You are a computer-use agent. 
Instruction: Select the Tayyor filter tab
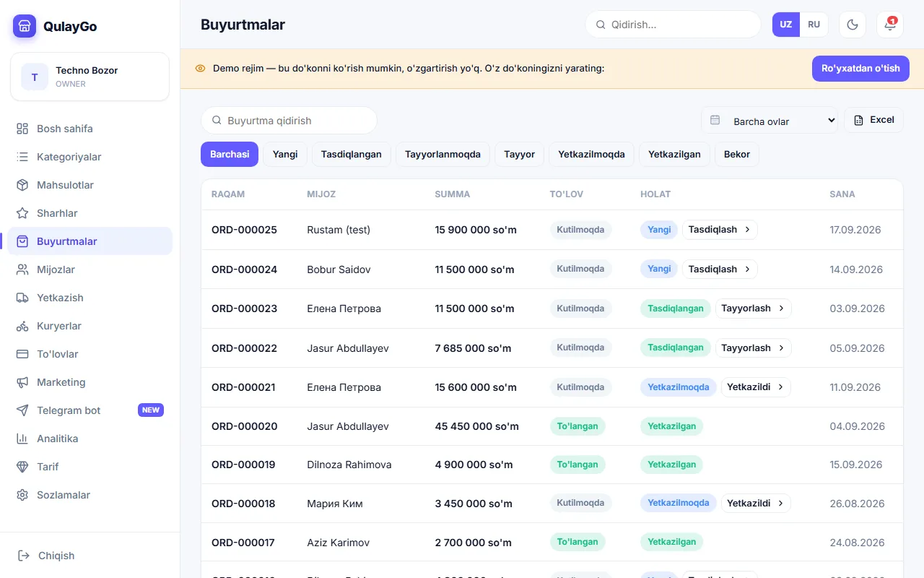tap(520, 154)
